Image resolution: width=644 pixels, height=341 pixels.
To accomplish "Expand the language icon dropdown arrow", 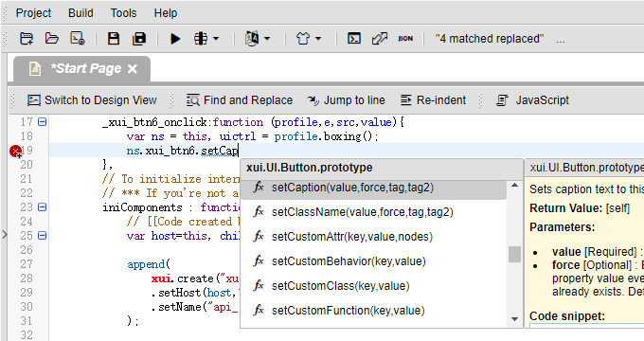I will point(267,39).
